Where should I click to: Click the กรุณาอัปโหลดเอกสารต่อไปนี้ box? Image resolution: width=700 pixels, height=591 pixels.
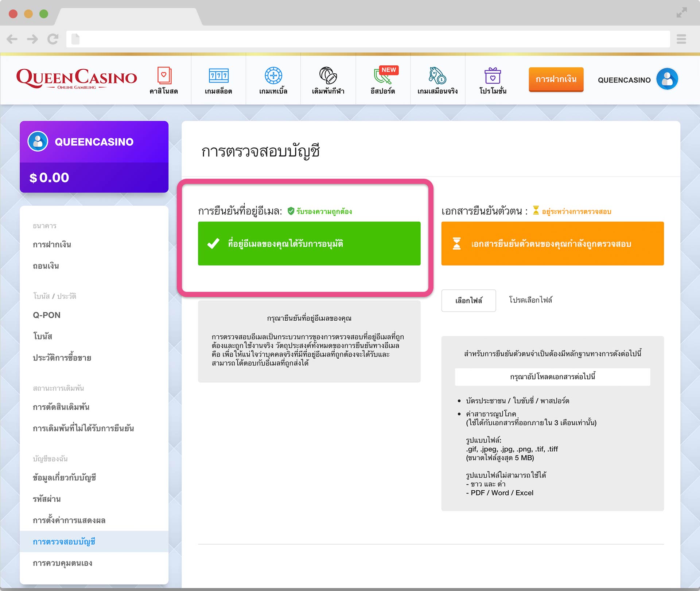[x=552, y=376]
